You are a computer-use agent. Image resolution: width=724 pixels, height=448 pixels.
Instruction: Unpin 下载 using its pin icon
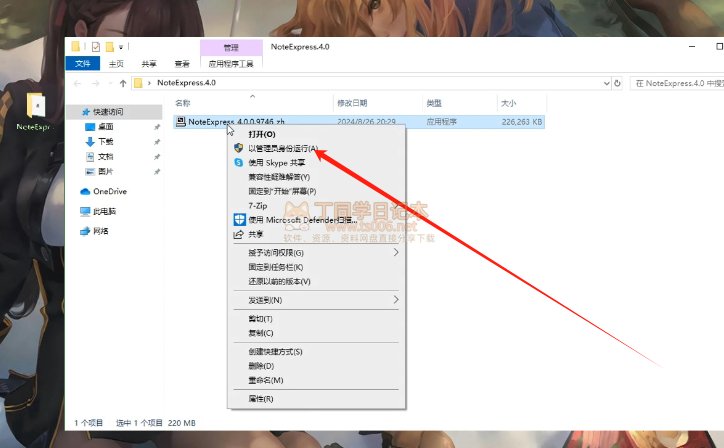click(x=157, y=142)
